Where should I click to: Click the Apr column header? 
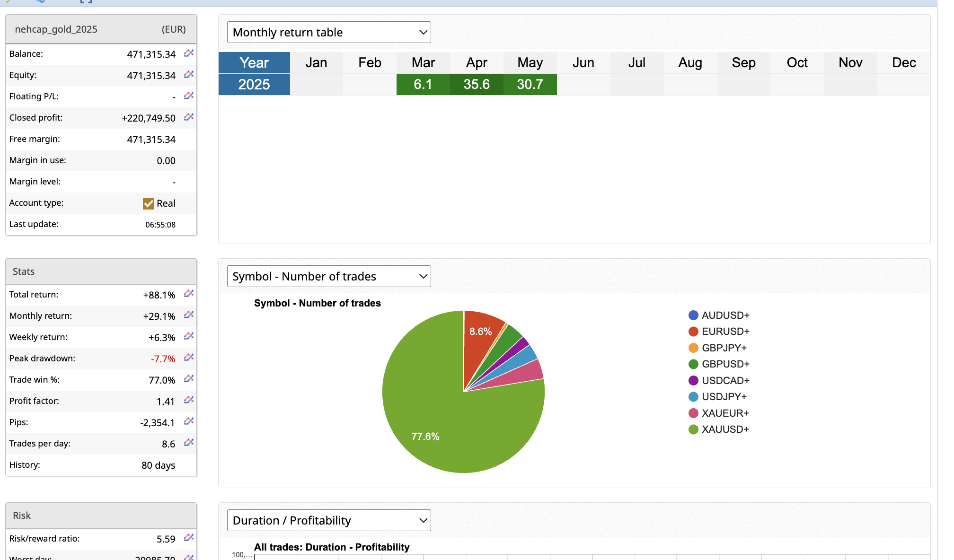pyautogui.click(x=476, y=62)
